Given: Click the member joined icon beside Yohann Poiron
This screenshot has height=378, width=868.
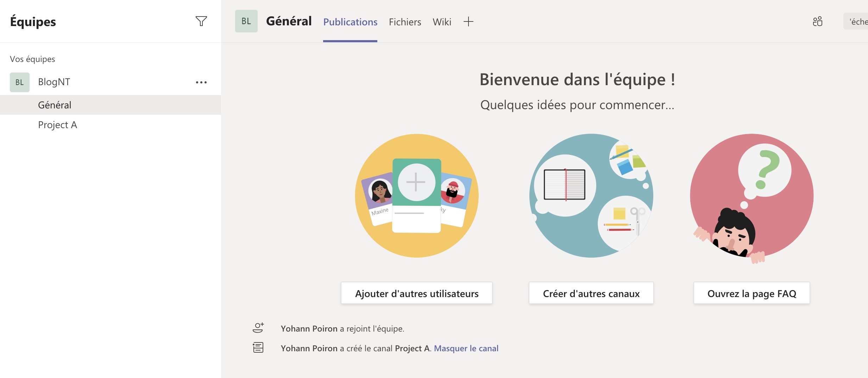Looking at the screenshot, I should click(x=258, y=328).
